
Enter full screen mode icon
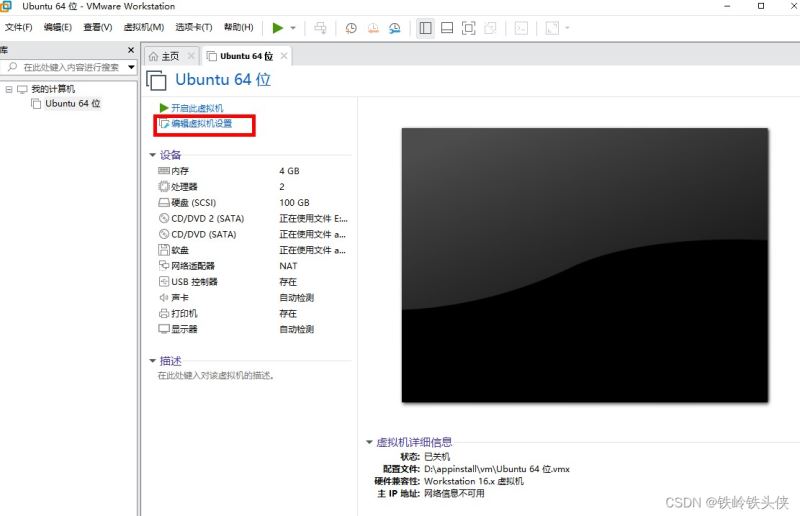pos(468,28)
